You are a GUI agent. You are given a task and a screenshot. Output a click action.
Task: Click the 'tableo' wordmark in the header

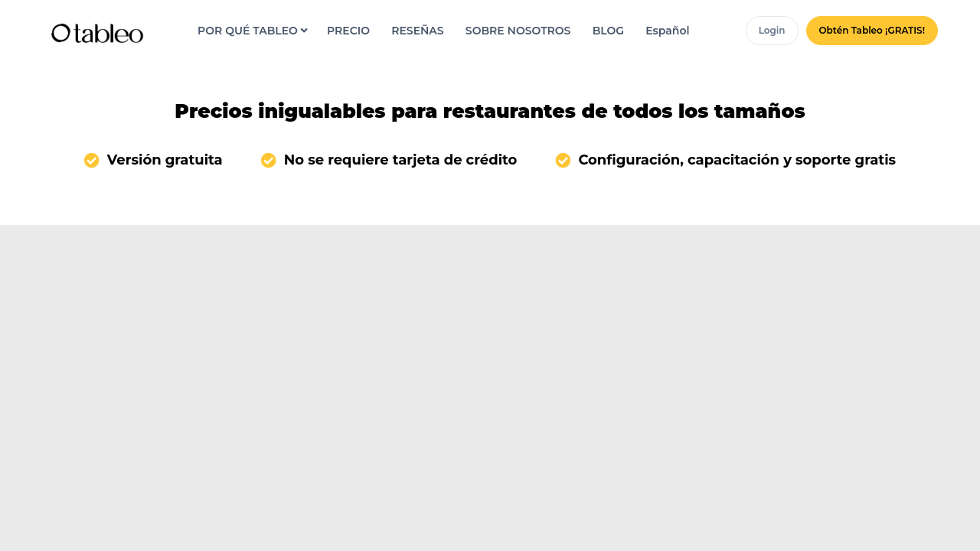[108, 33]
